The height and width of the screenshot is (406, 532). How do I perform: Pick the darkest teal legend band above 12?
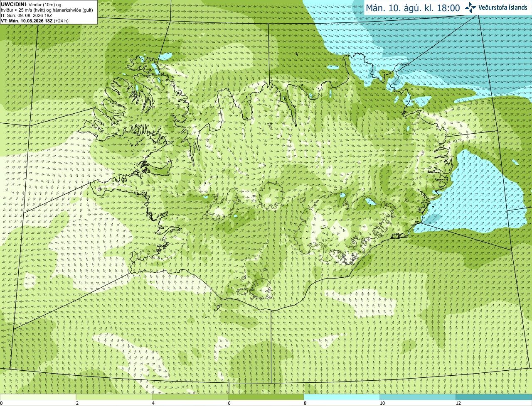(494, 397)
